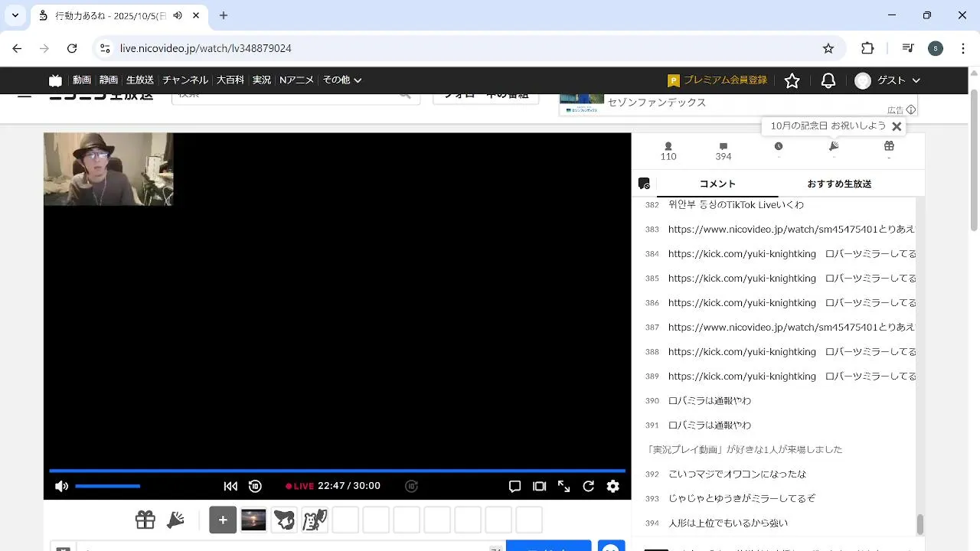Open notifications bell icon
Image resolution: width=980 pixels, height=551 pixels.
click(x=828, y=80)
